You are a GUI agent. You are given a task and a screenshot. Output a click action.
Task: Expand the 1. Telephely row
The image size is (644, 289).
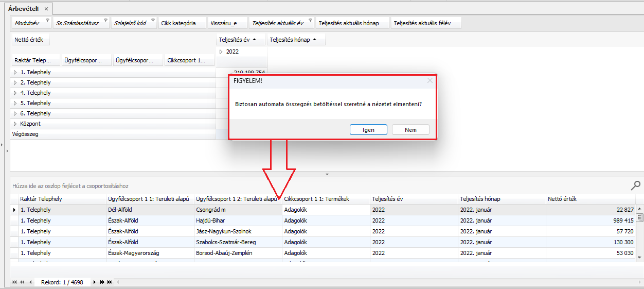pos(15,73)
